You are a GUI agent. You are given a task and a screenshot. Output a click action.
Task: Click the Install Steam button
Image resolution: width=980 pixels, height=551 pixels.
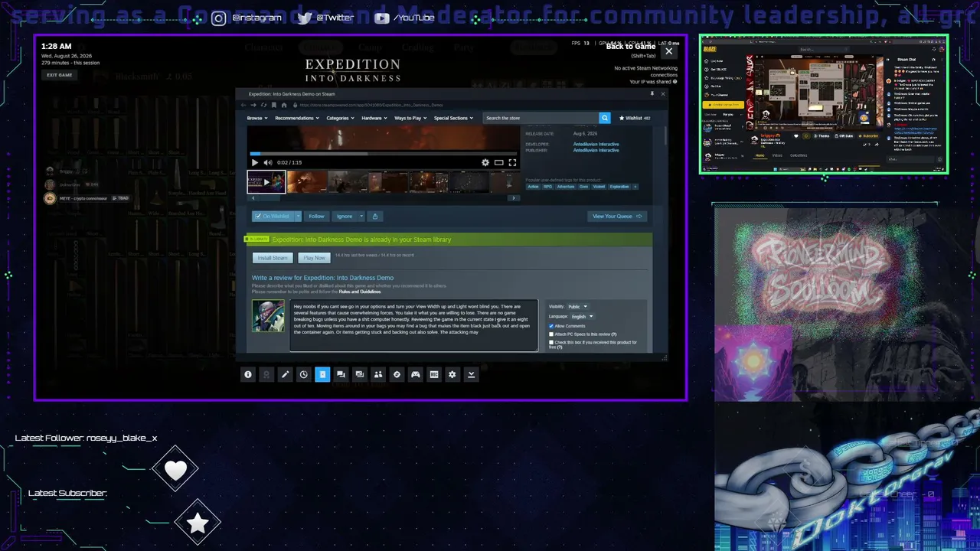pos(273,258)
